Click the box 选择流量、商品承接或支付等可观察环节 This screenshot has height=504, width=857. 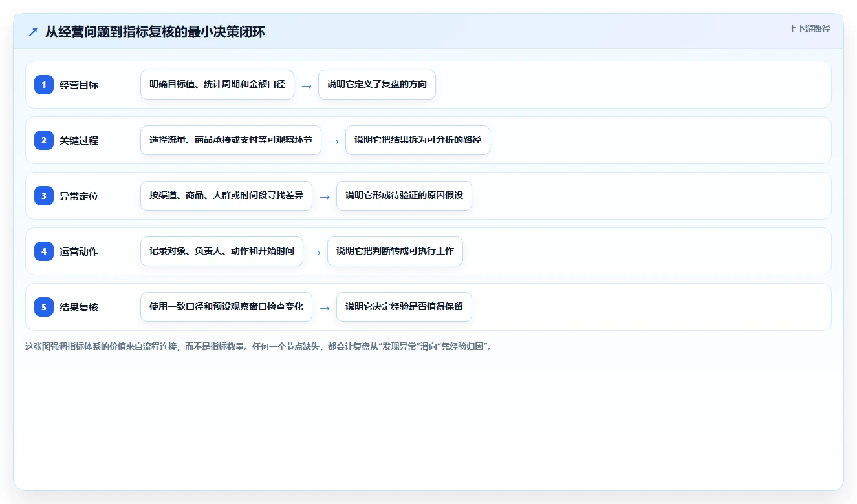tap(231, 140)
